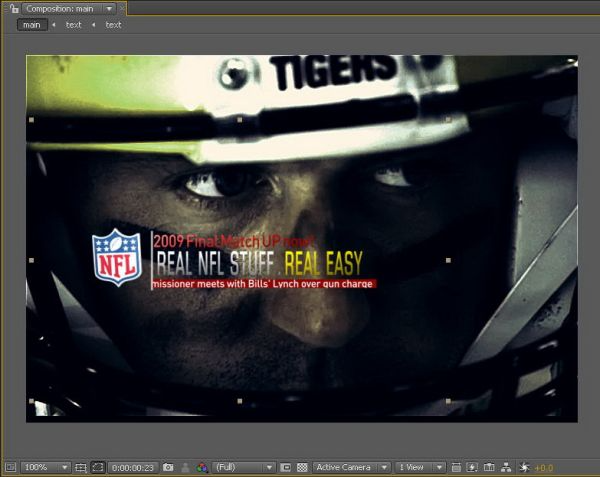Image resolution: width=600 pixels, height=477 pixels.
Task: Select the yellow REAL EASY text
Action: 323,264
